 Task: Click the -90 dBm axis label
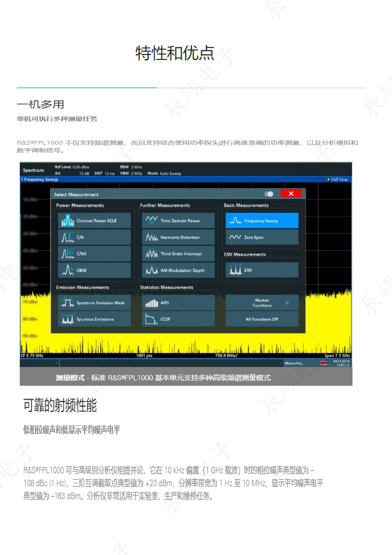pyautogui.click(x=30, y=336)
